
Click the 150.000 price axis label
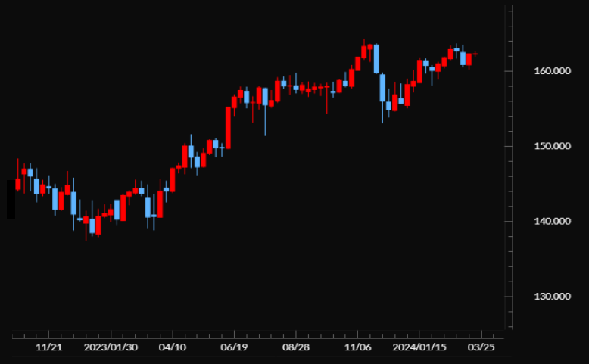click(x=552, y=146)
